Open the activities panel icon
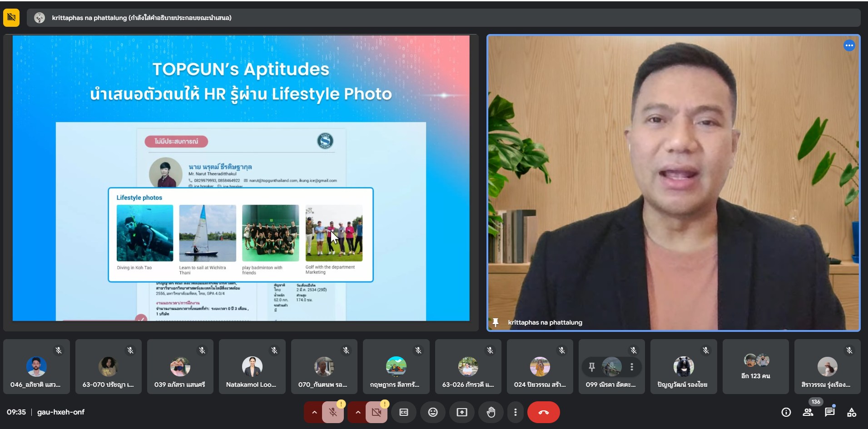Viewport: 868px width, 429px height. click(852, 412)
